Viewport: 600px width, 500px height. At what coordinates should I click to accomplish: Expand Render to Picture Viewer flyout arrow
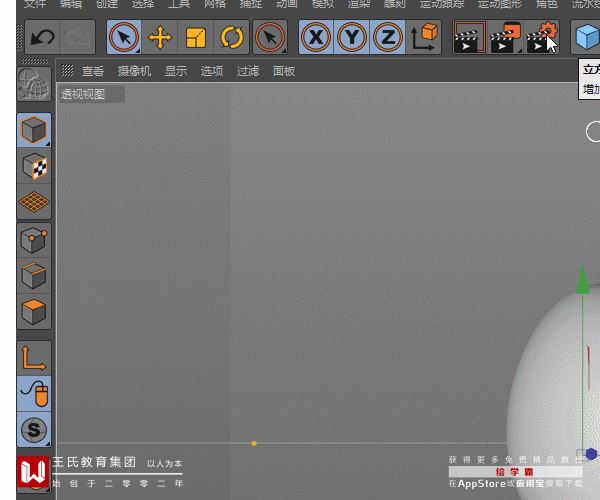520,51
